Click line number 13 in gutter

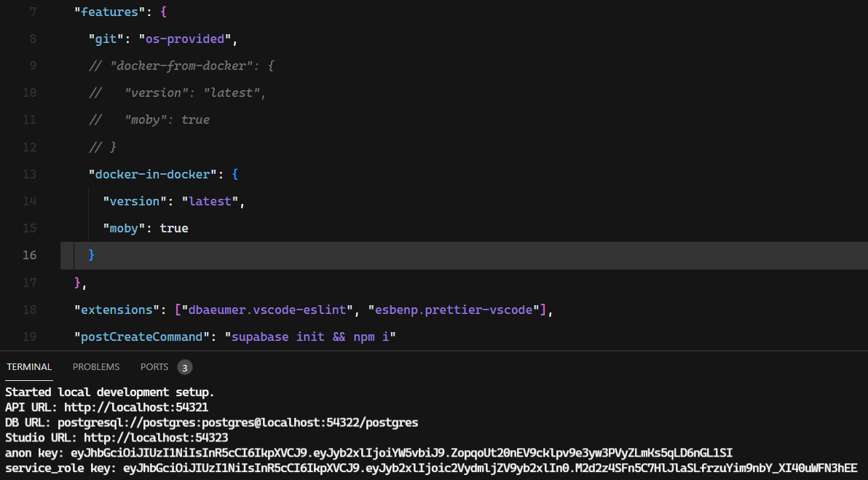tap(29, 174)
